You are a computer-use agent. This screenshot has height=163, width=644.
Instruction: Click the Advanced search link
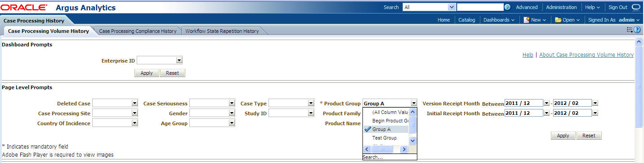tap(527, 7)
